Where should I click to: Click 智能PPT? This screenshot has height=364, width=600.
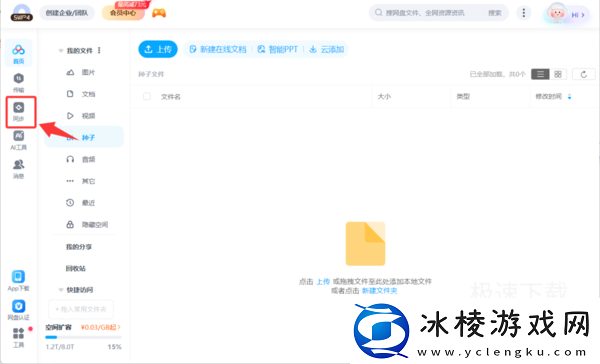click(x=278, y=49)
